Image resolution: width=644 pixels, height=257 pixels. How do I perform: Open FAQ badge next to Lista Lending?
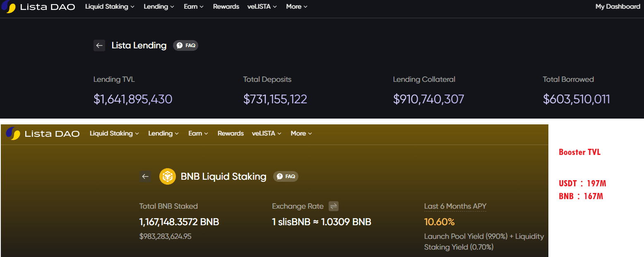tap(185, 45)
